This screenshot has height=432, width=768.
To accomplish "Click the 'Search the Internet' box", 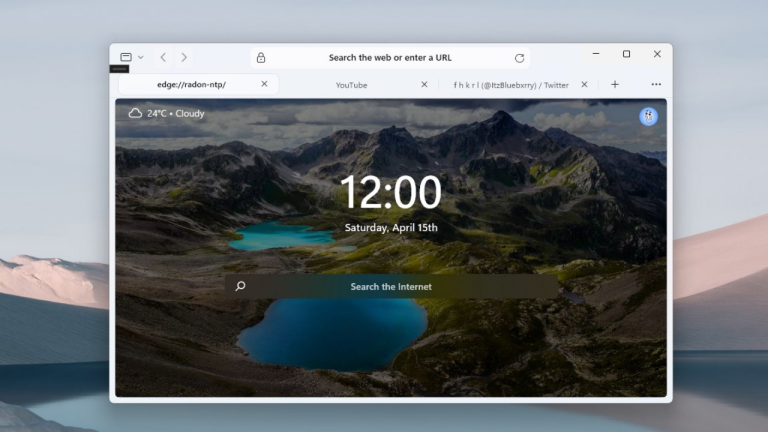I will [391, 287].
